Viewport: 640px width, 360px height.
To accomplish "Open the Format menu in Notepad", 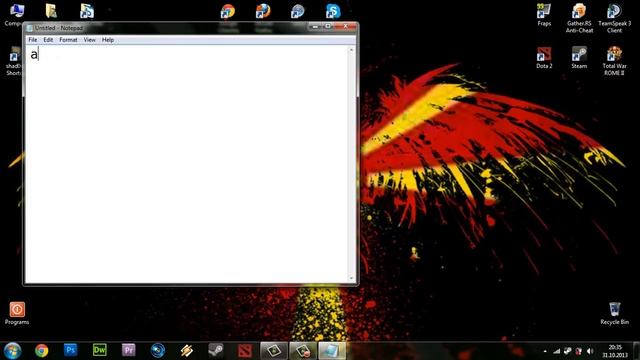I will click(x=68, y=40).
